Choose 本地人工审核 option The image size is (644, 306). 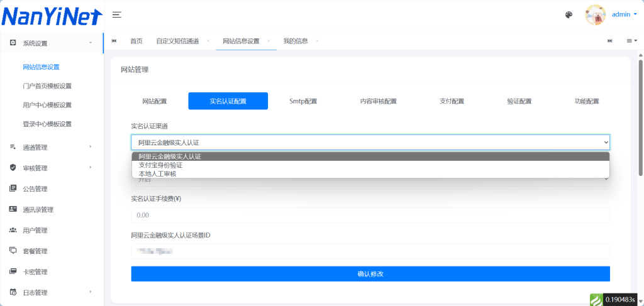[x=370, y=174]
